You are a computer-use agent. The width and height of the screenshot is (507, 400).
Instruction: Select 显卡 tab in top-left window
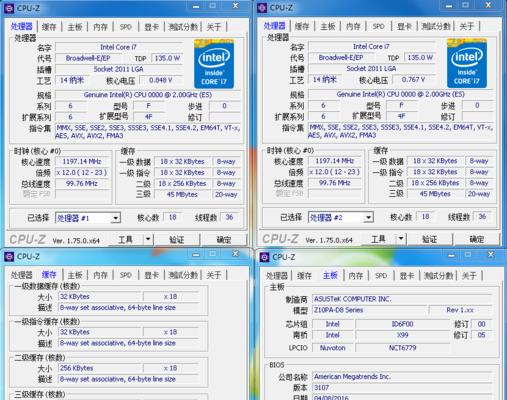[151, 27]
